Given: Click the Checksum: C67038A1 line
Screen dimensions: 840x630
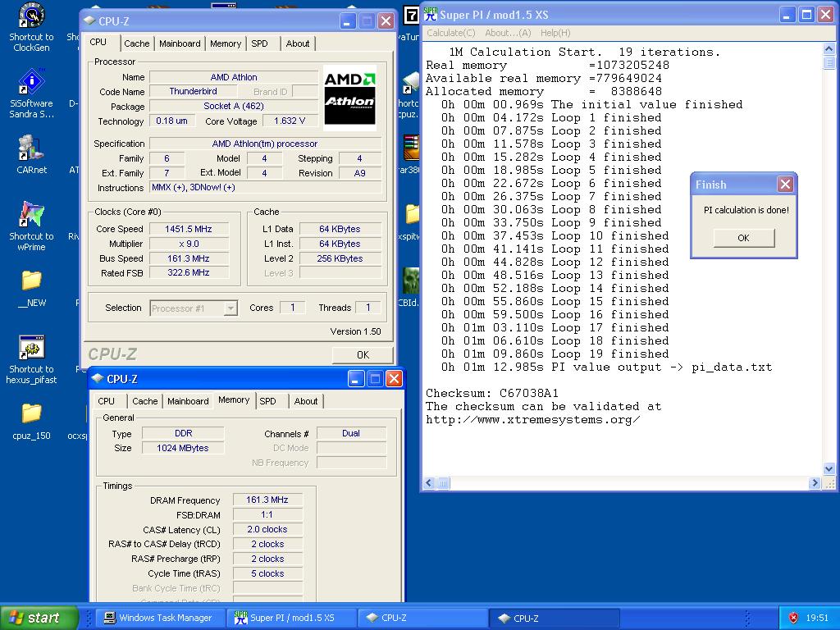Looking at the screenshot, I should (492, 393).
